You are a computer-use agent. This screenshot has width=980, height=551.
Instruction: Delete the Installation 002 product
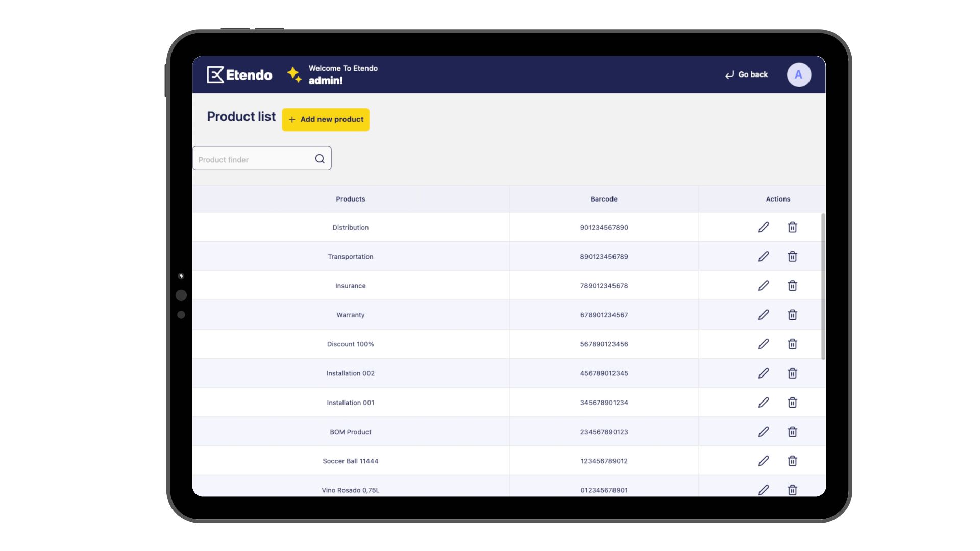pos(792,373)
